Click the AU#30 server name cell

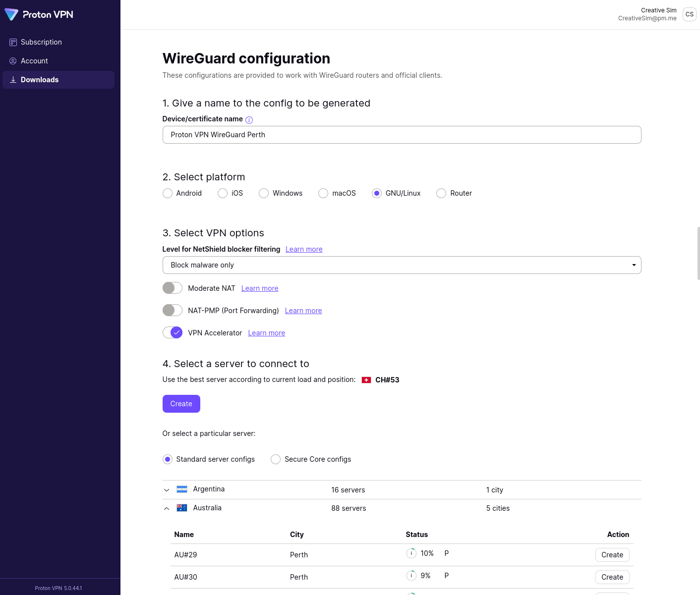coord(185,577)
